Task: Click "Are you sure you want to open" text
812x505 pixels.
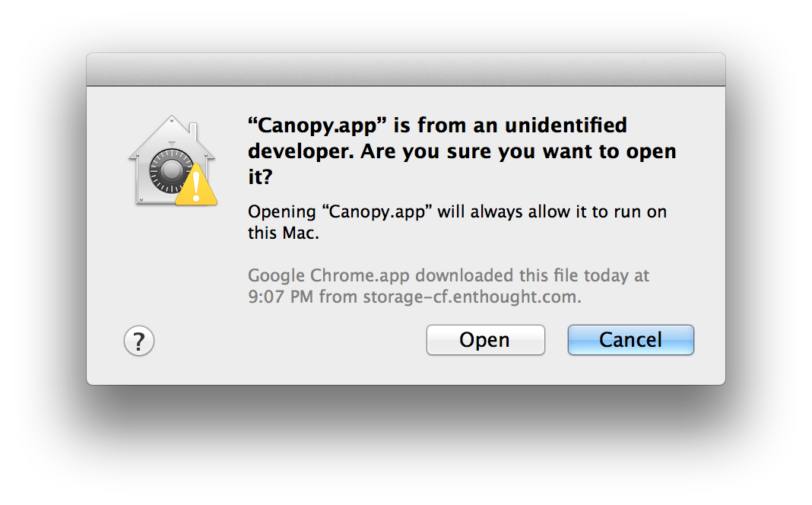Action: [x=519, y=152]
